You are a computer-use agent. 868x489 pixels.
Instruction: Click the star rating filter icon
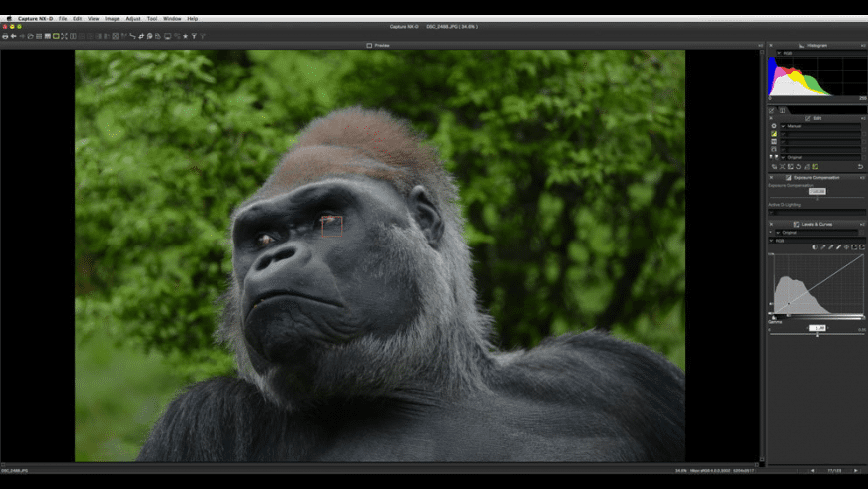185,36
